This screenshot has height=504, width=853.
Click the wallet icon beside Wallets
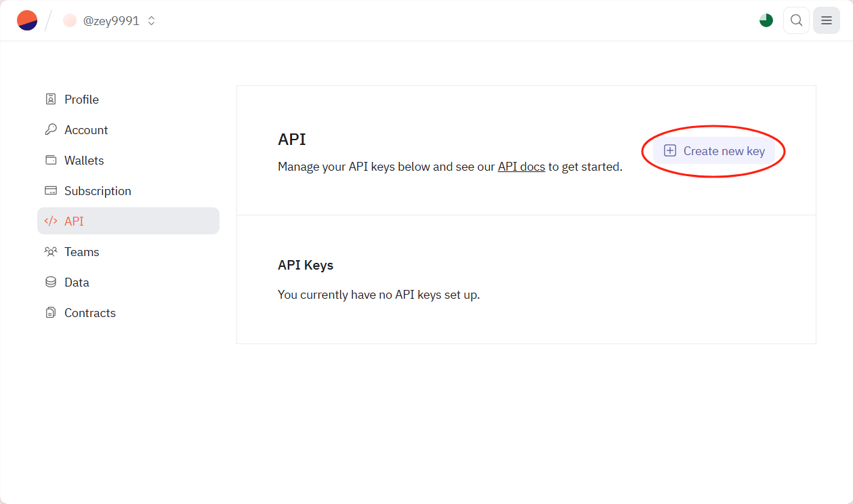click(50, 161)
